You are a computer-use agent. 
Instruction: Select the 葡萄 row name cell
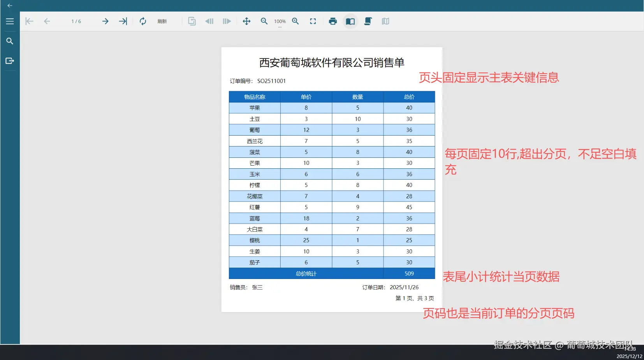pos(255,130)
